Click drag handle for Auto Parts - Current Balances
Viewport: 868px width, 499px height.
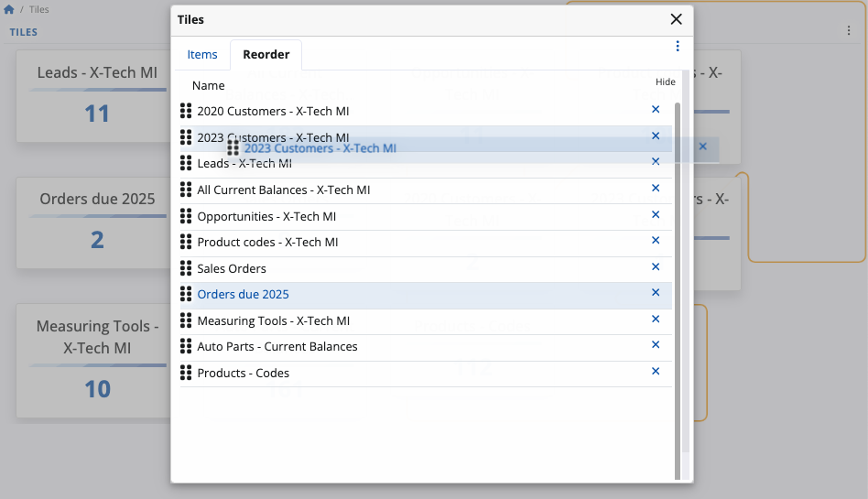coord(186,347)
